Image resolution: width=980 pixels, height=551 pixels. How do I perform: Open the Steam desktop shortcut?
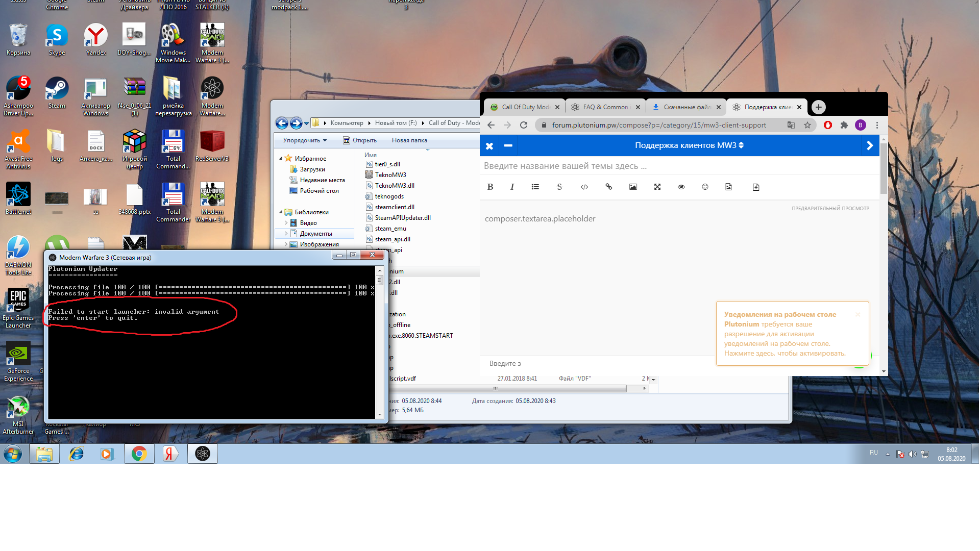57,93
